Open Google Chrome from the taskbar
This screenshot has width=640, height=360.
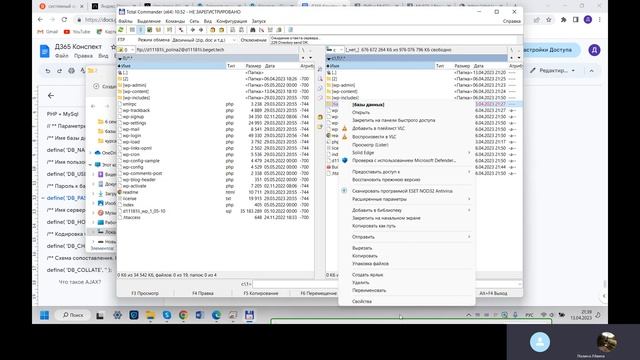tap(183, 315)
